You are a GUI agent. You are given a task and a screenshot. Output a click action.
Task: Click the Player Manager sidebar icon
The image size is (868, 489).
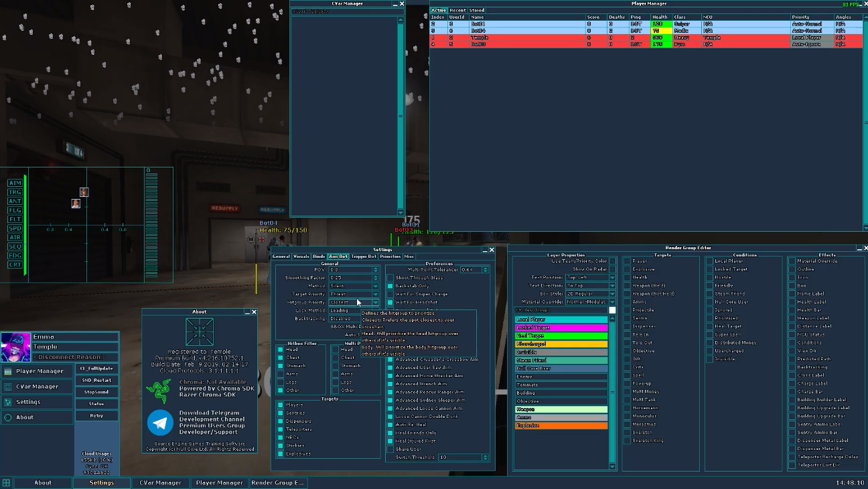(x=8, y=371)
